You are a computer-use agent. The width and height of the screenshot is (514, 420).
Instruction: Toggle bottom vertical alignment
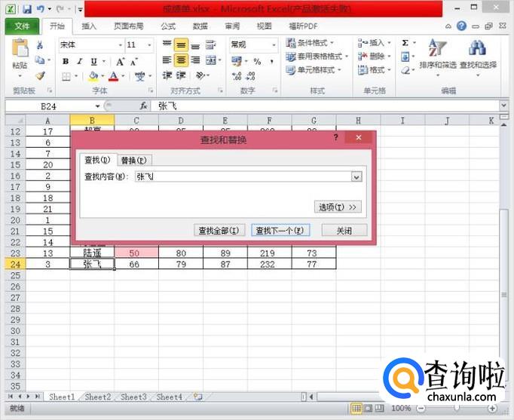tap(195, 46)
